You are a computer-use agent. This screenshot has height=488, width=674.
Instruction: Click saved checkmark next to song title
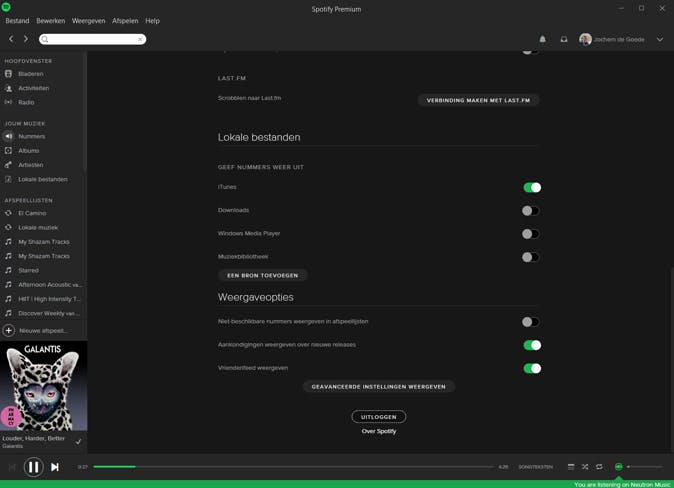coord(78,442)
